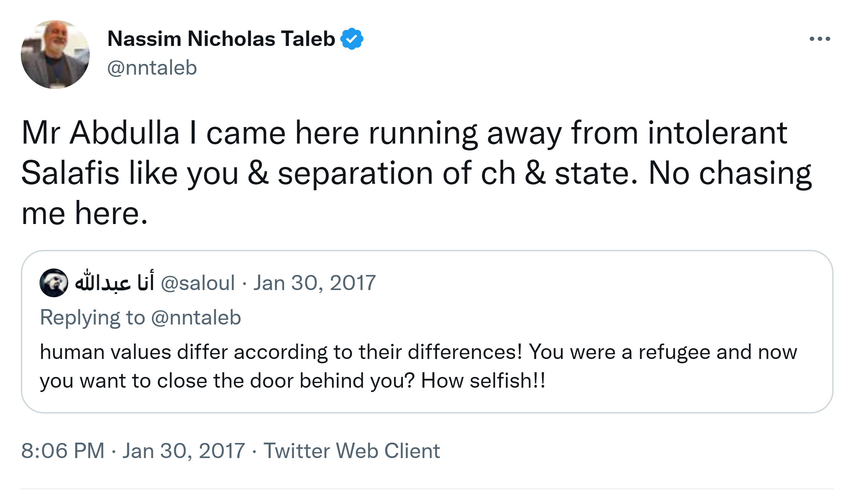The width and height of the screenshot is (853, 504).
Task: Click the Arabic display name in quoted tweet
Action: click(115, 283)
